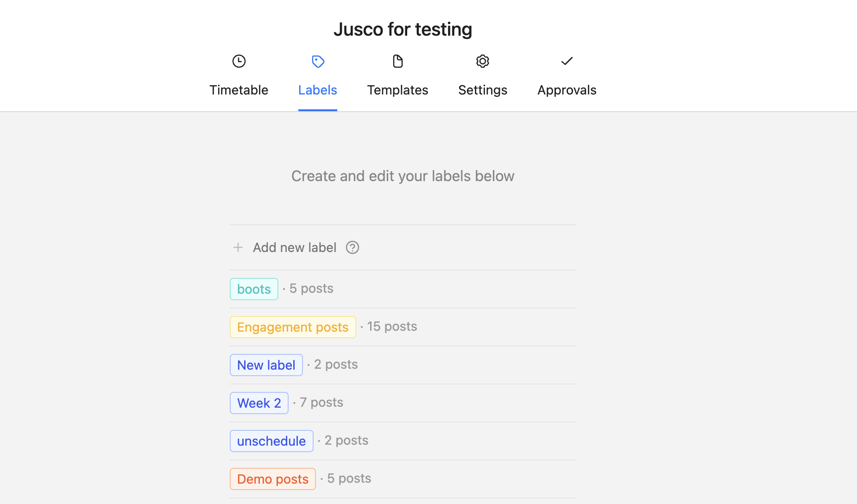Open the Templates tab
The width and height of the screenshot is (857, 504).
(397, 90)
